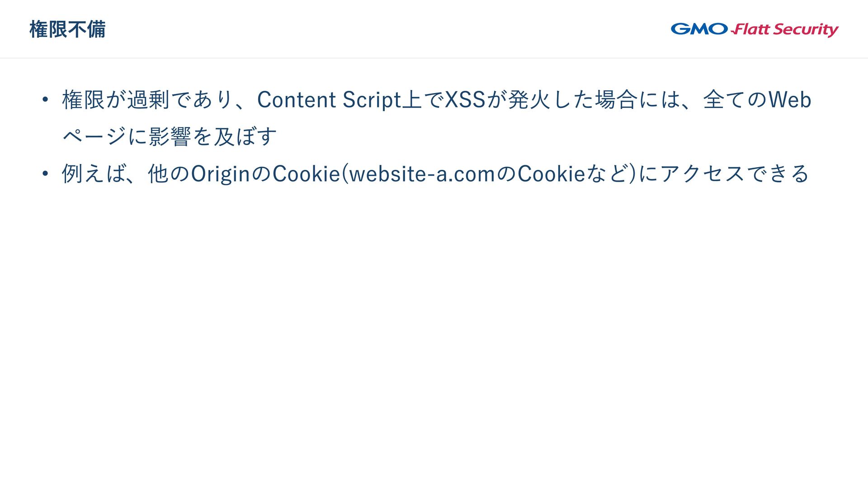
Task: Click the words Content Script
Action: point(329,100)
